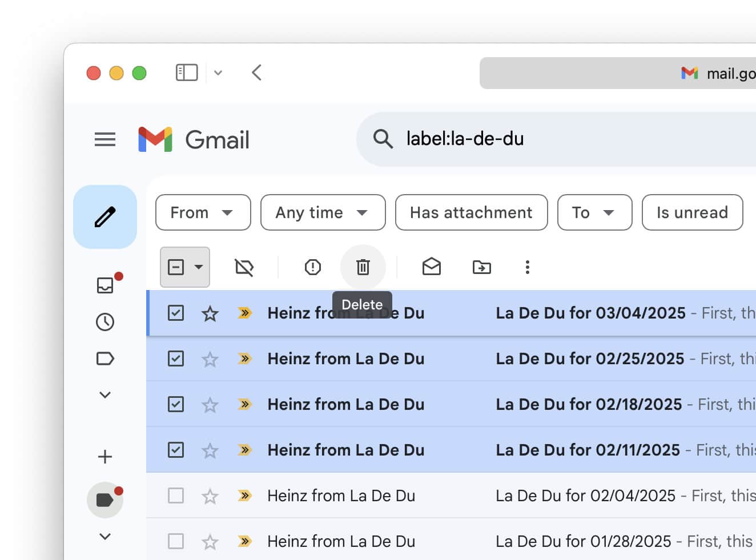Click the Compose pencil button

pyautogui.click(x=105, y=217)
